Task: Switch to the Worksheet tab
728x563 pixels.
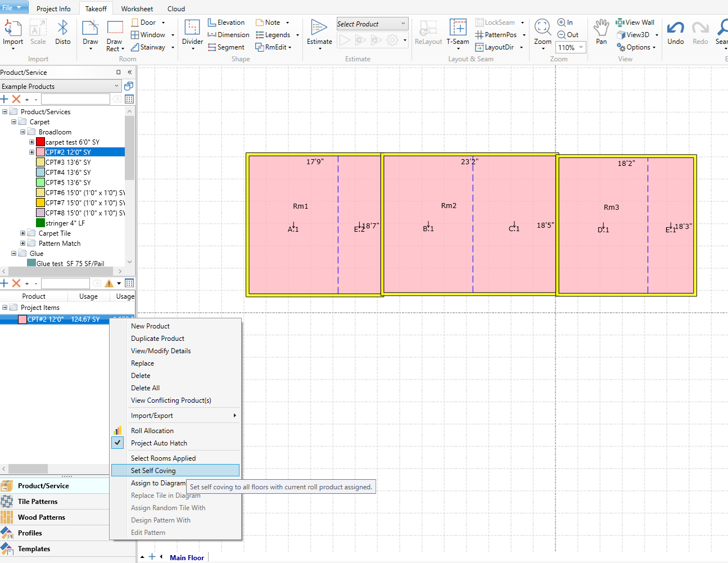Action: pyautogui.click(x=137, y=9)
